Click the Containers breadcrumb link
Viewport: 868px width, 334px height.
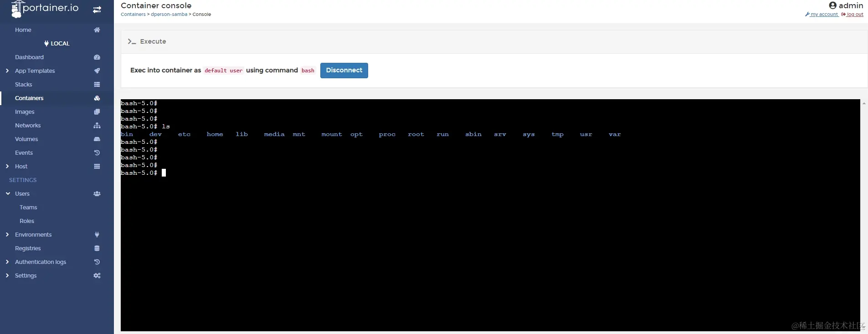(133, 15)
